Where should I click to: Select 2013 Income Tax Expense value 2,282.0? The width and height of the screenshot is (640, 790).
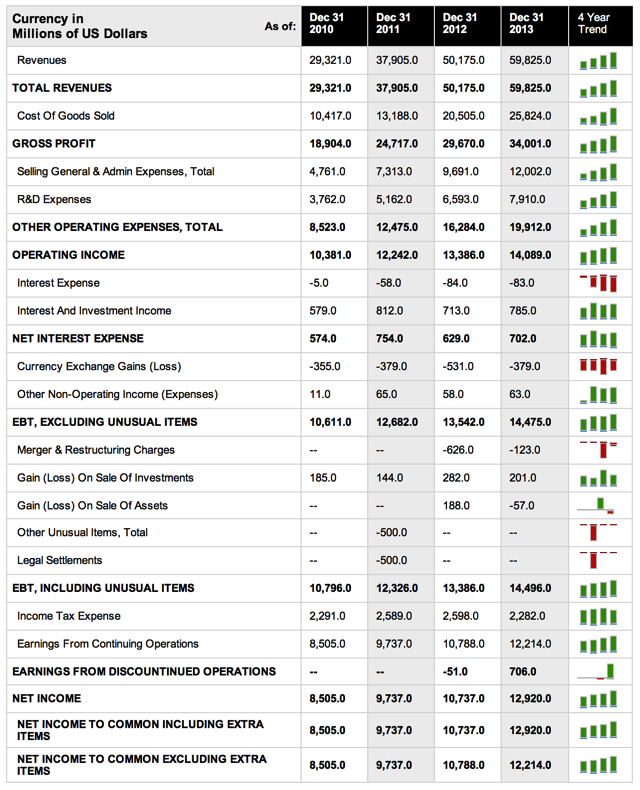coord(527,616)
